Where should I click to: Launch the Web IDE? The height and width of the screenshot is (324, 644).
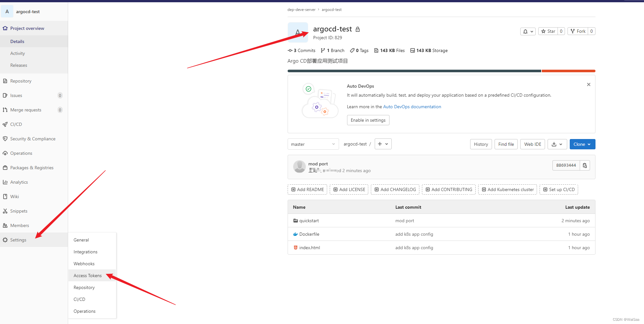pyautogui.click(x=532, y=144)
